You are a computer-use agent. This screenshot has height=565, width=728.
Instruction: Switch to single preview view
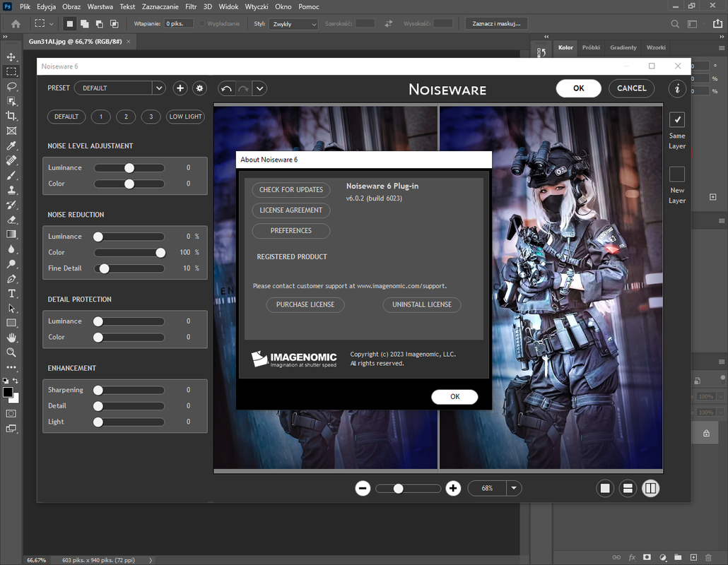(605, 488)
